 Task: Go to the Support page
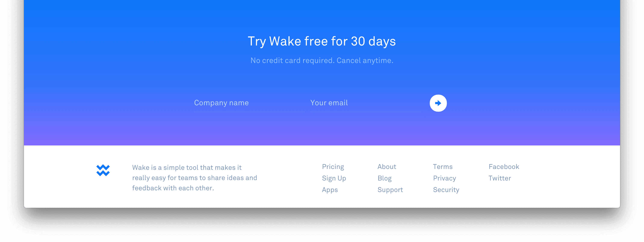390,190
